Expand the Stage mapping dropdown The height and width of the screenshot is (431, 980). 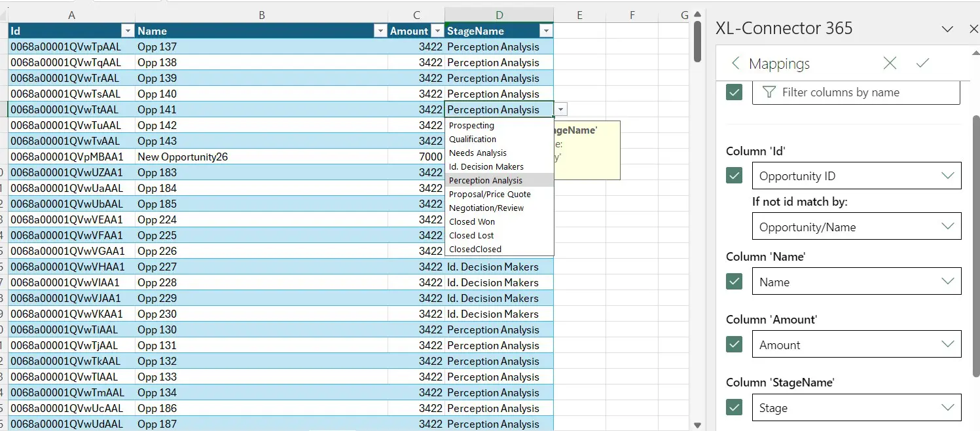pos(856,407)
